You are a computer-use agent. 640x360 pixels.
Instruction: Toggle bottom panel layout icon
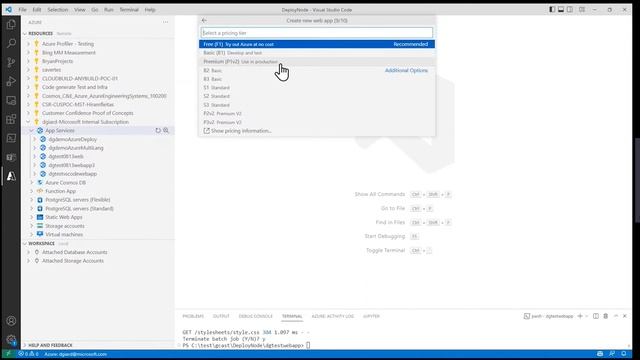(561, 9)
